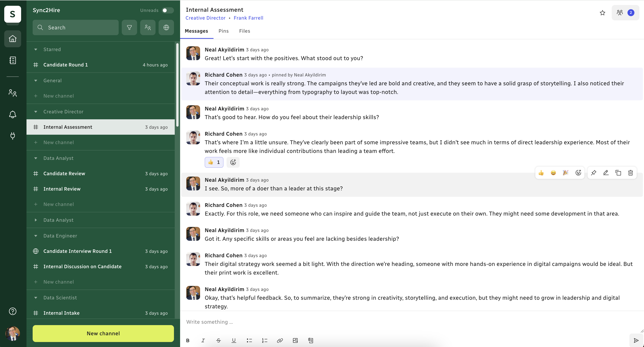Click the filter icon beside search
This screenshot has height=347, width=644.
(129, 27)
